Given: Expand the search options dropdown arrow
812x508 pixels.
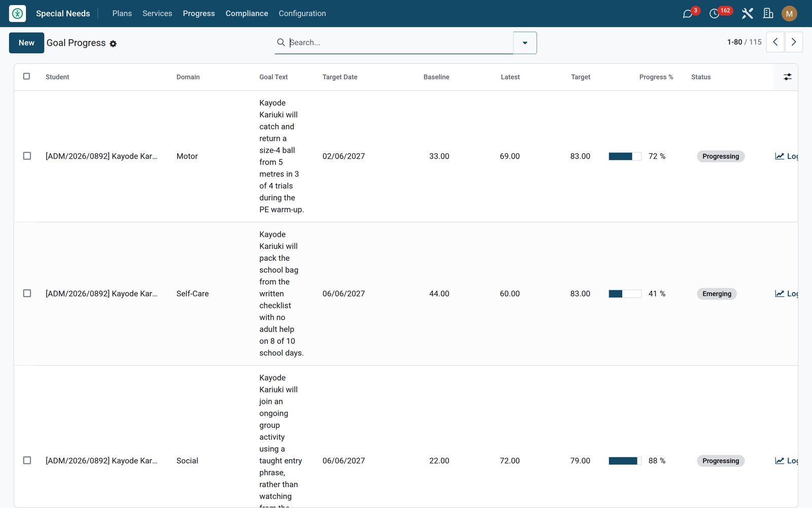Looking at the screenshot, I should pyautogui.click(x=525, y=43).
